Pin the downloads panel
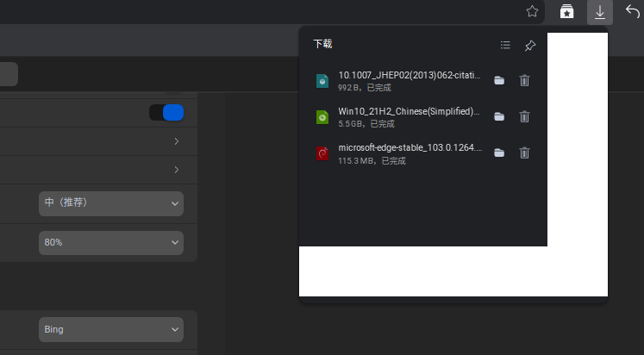 click(530, 45)
